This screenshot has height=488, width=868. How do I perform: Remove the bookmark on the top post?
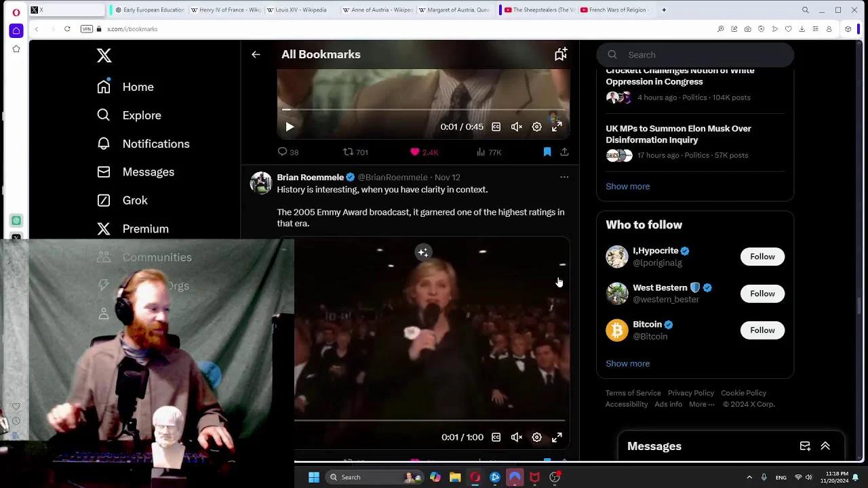[547, 152]
